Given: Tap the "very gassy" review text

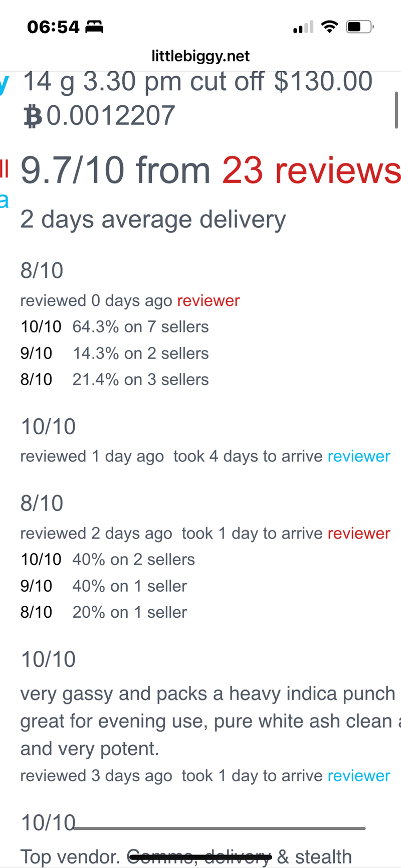Looking at the screenshot, I should (x=208, y=721).
